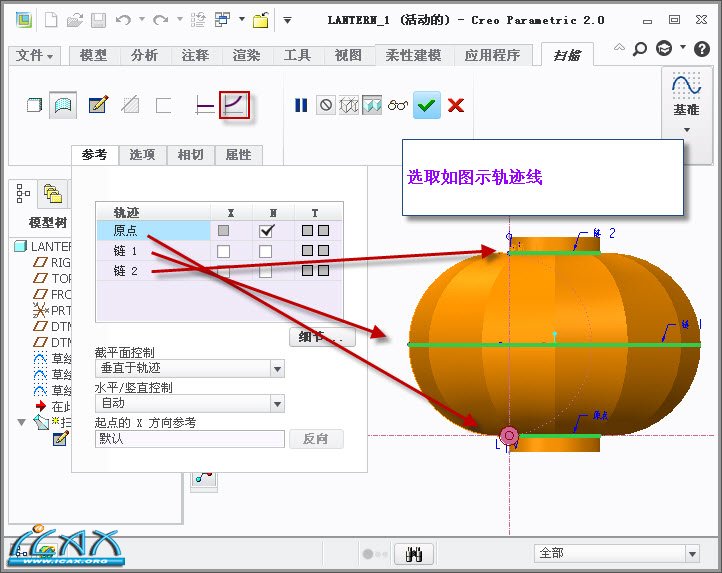Show the model tree tab icon
This screenshot has width=722, height=573.
tap(23, 193)
